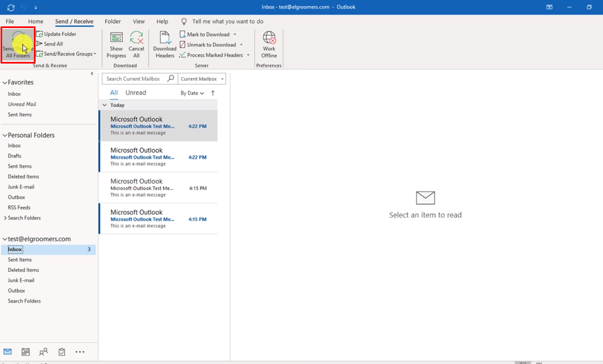Screen dimensions: 603x364
Task: Open Drafts folder
Action: 15,156
